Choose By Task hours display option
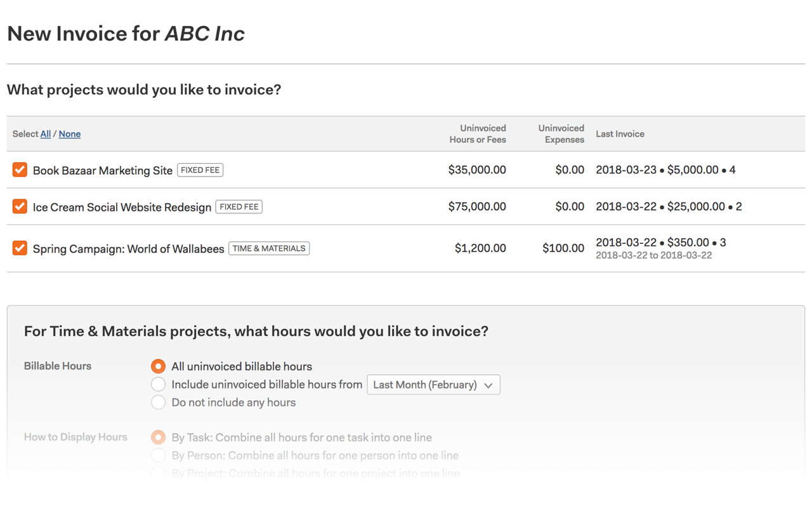The image size is (812, 508). pos(158,437)
